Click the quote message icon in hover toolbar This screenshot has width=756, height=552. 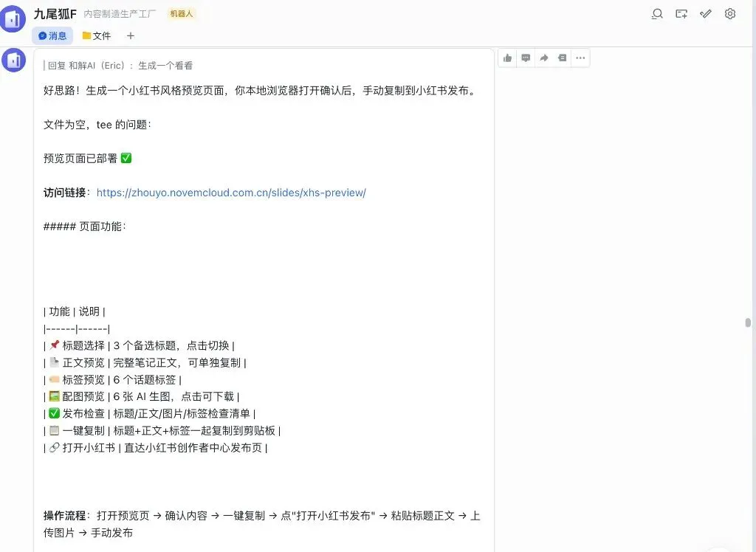562,58
